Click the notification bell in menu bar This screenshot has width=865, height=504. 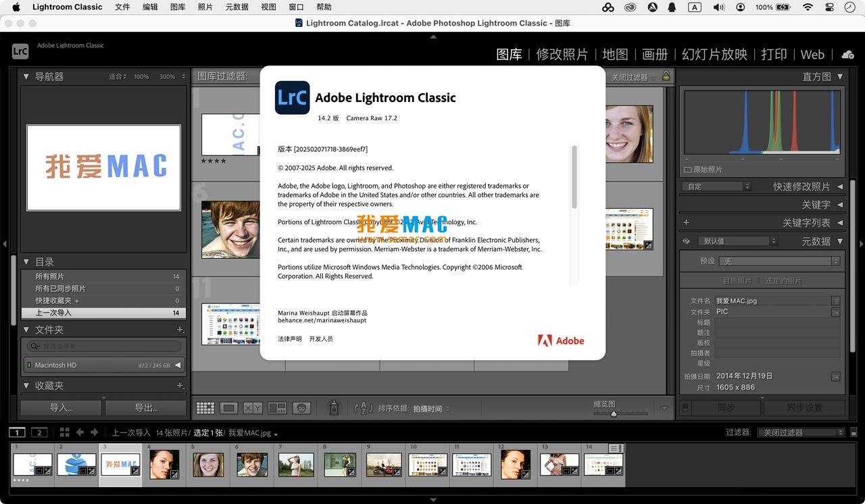click(x=672, y=7)
